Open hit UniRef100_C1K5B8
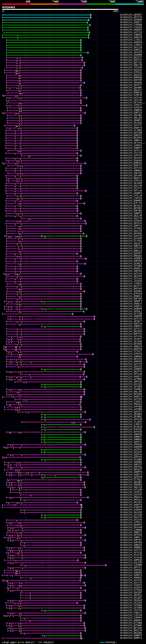This screenshot has width=146, height=644. click(x=131, y=565)
